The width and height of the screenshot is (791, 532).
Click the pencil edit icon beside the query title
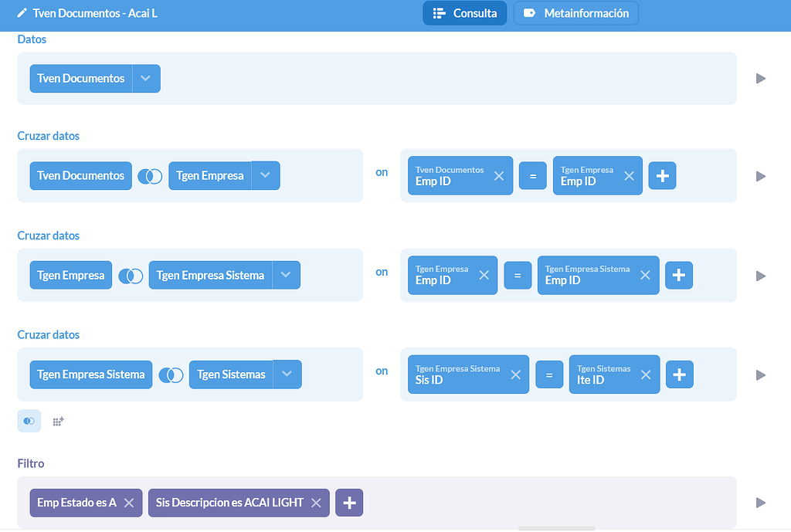pyautogui.click(x=22, y=12)
